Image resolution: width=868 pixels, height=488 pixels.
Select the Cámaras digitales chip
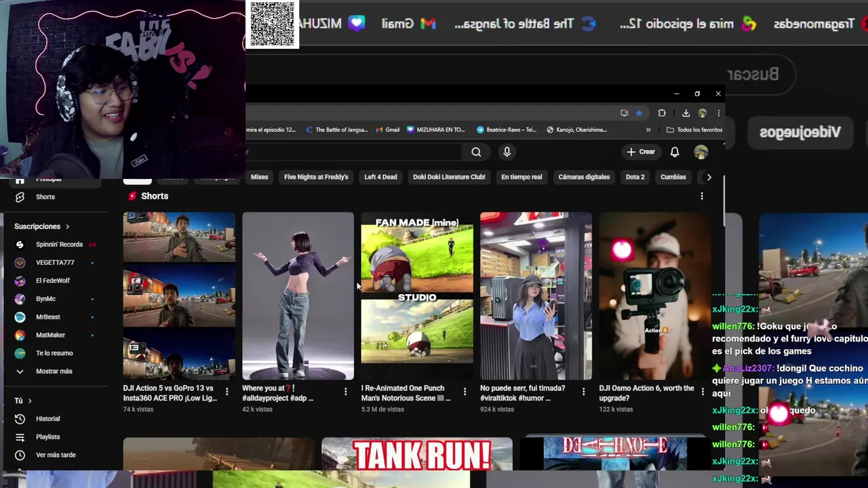tap(584, 177)
